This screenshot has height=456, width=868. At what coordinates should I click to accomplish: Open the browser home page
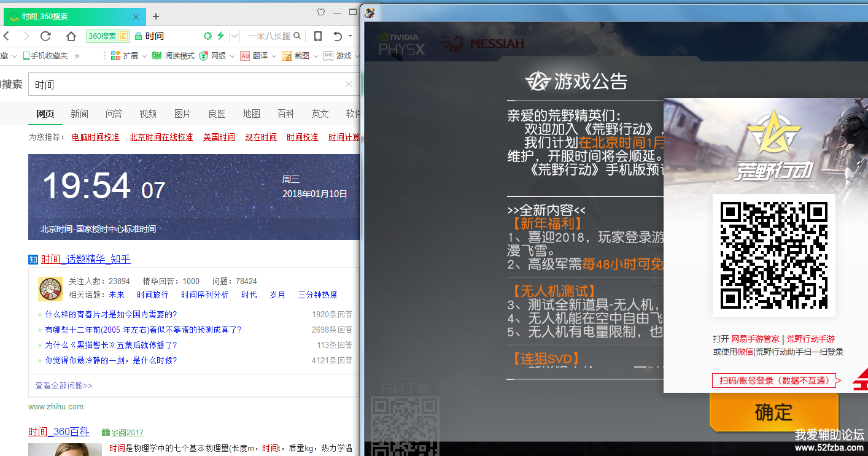71,36
